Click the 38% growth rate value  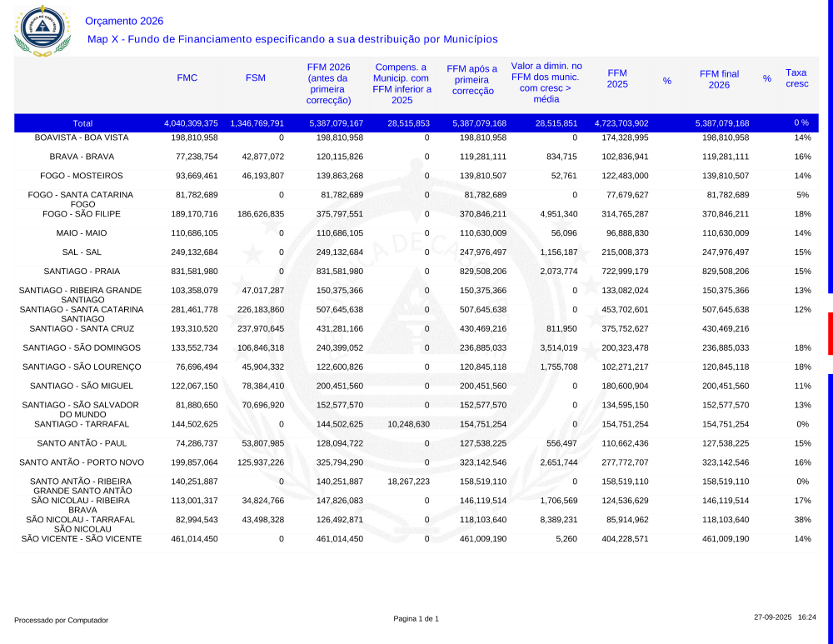(x=802, y=520)
